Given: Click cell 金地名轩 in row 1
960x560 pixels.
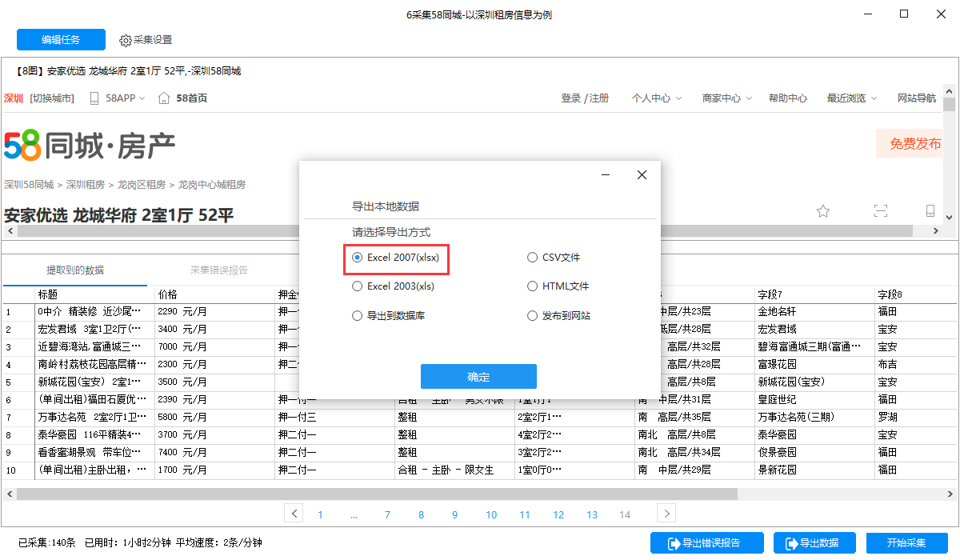Looking at the screenshot, I should (x=814, y=311).
